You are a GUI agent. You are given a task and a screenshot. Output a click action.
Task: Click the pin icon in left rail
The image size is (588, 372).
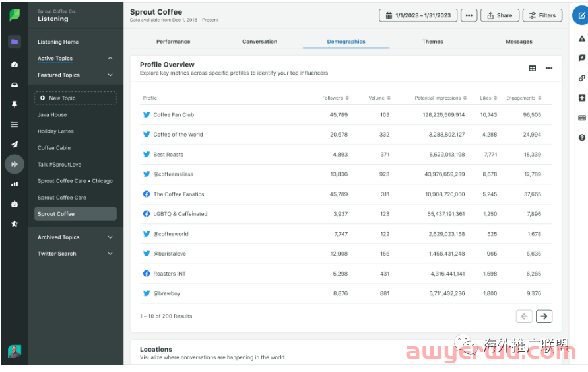point(15,104)
